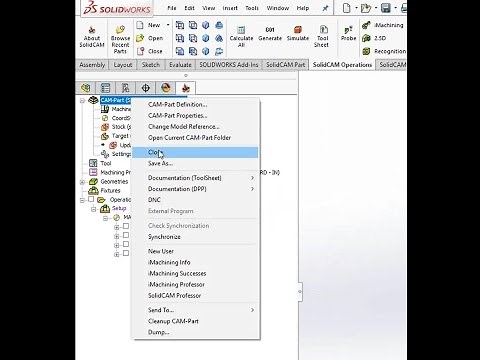480x360 pixels.
Task: Switch to FeatureManager design tree tab icon
Action: [86, 88]
